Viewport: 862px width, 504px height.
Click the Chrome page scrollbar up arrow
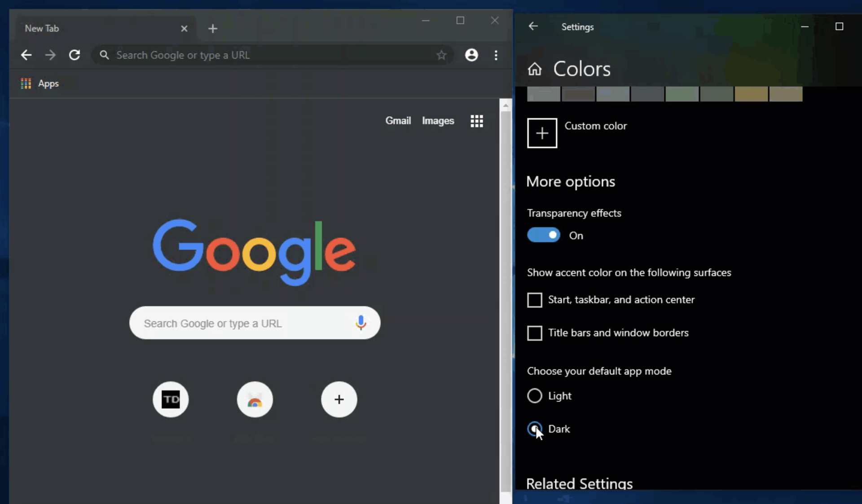click(x=506, y=105)
